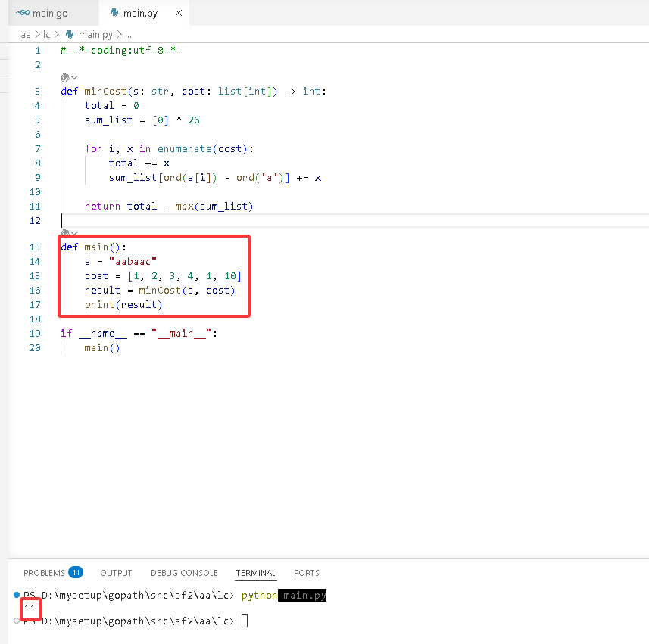
Task: Expand the code lens chevron above minCost
Action: pos(74,78)
